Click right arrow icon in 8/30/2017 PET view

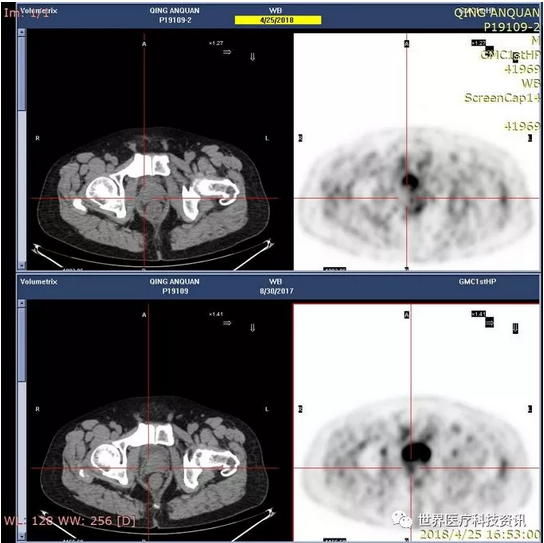(x=490, y=323)
